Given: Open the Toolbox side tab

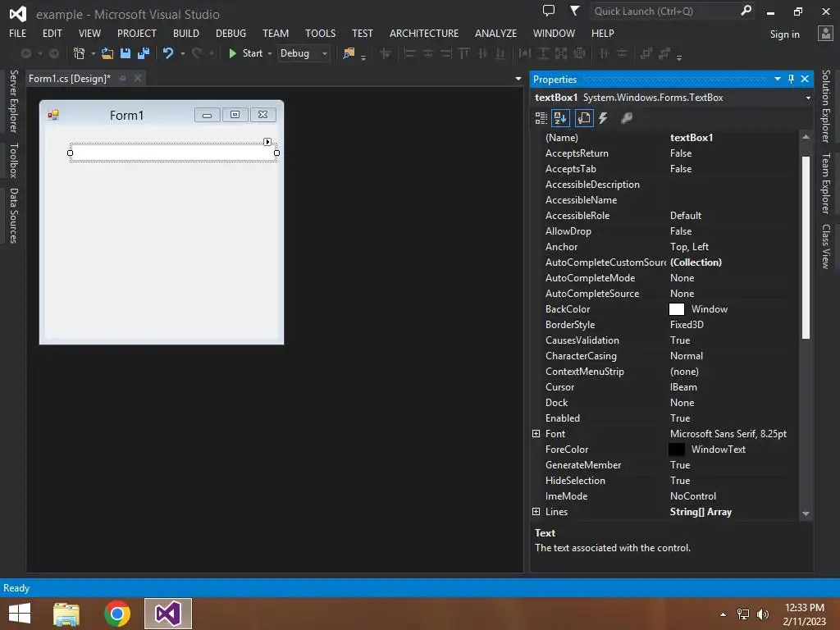Looking at the screenshot, I should pyautogui.click(x=13, y=160).
